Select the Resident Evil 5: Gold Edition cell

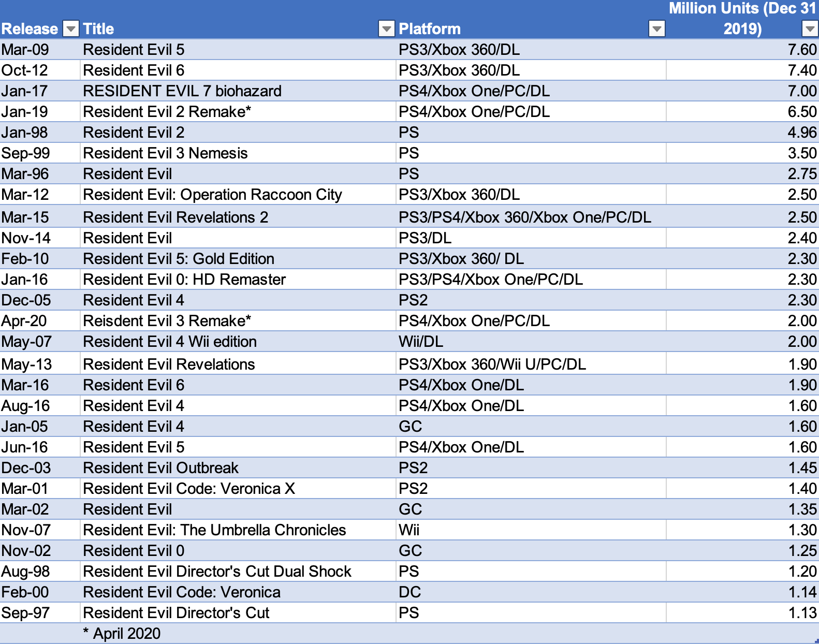click(179, 259)
